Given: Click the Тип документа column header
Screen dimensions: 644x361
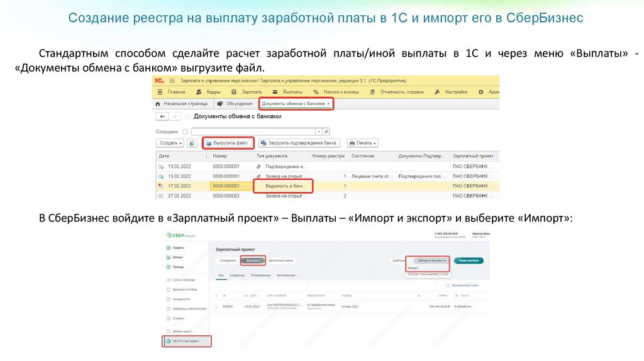Looking at the screenshot, I should [x=282, y=156].
